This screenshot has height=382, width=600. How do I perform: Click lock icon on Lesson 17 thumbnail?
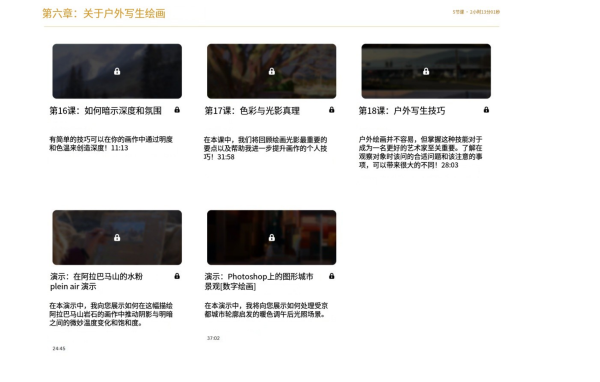click(272, 71)
